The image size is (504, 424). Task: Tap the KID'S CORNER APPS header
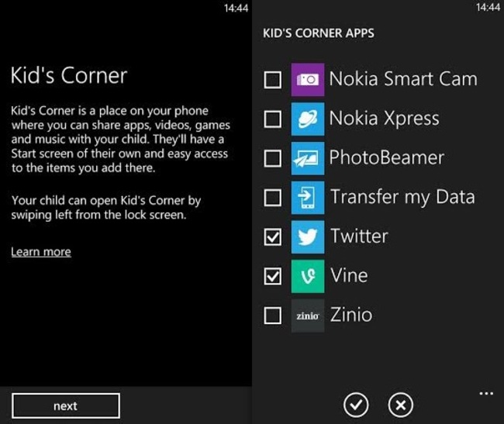(319, 33)
